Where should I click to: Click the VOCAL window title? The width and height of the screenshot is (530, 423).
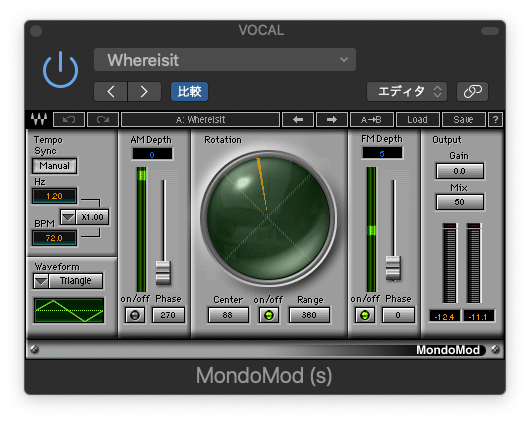pyautogui.click(x=261, y=30)
